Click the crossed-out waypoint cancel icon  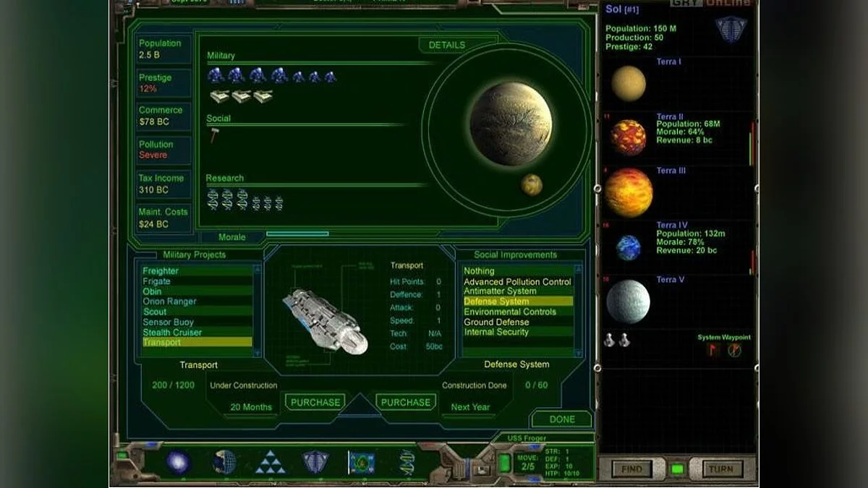[734, 350]
